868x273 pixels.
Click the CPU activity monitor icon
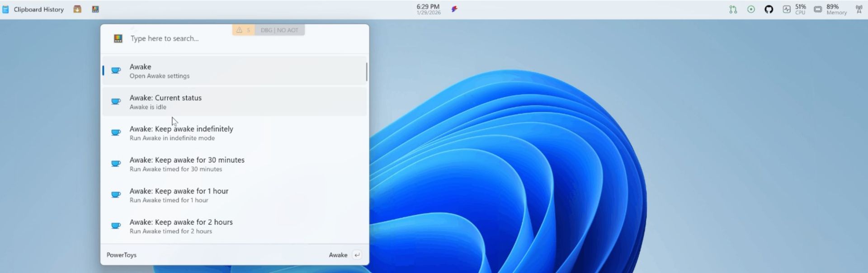(787, 9)
